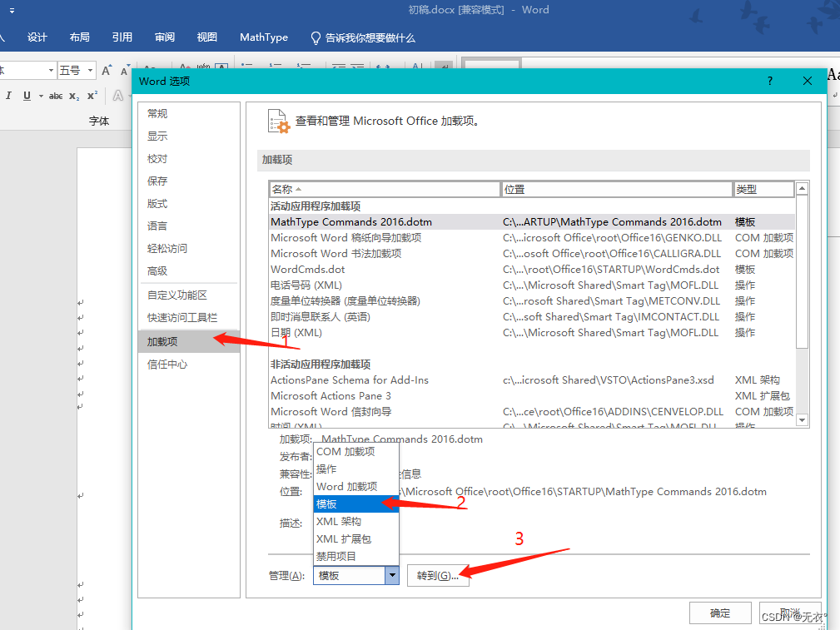
Task: Click the 转到(G)... button
Action: coord(438,576)
